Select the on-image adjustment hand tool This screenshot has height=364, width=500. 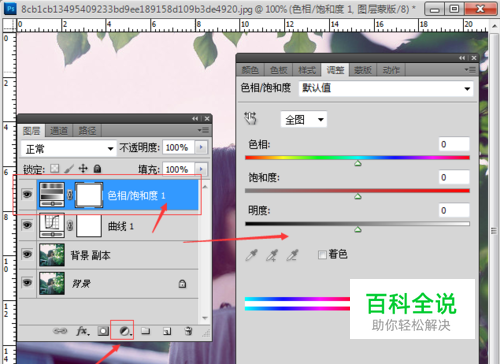pos(250,118)
